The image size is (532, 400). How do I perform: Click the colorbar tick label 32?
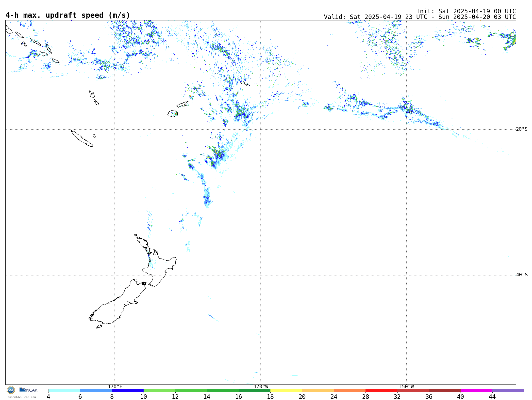397,397
